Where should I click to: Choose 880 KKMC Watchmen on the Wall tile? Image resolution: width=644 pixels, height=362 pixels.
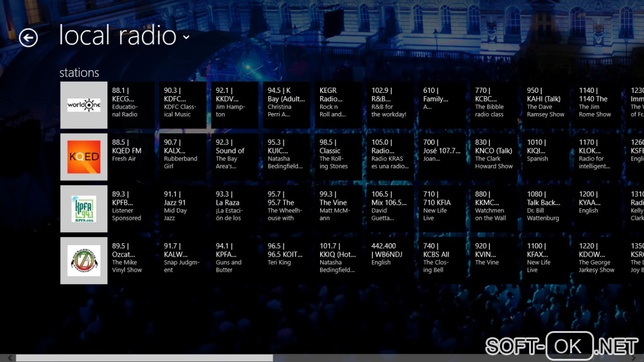point(494,208)
